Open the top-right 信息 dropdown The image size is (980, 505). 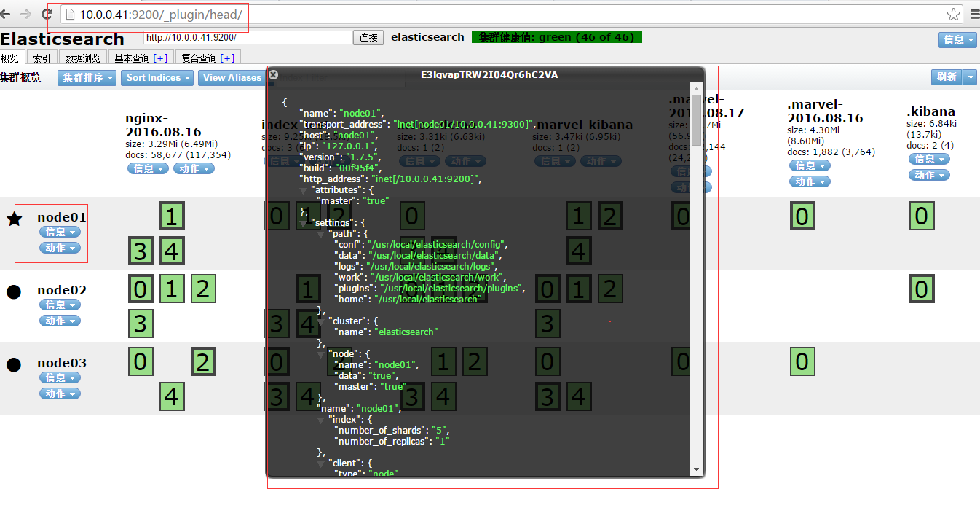tap(957, 40)
